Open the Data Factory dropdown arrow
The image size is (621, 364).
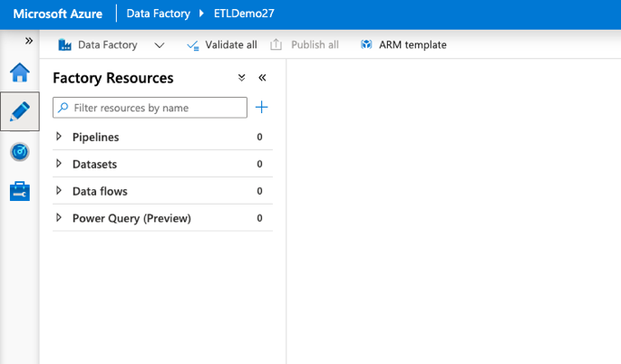coord(160,44)
